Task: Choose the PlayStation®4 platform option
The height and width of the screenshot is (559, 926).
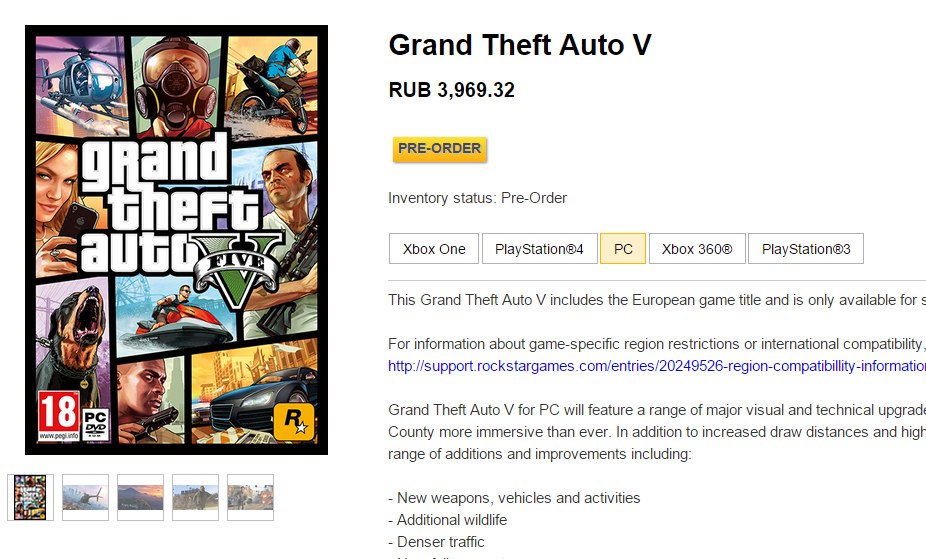Action: coord(539,249)
